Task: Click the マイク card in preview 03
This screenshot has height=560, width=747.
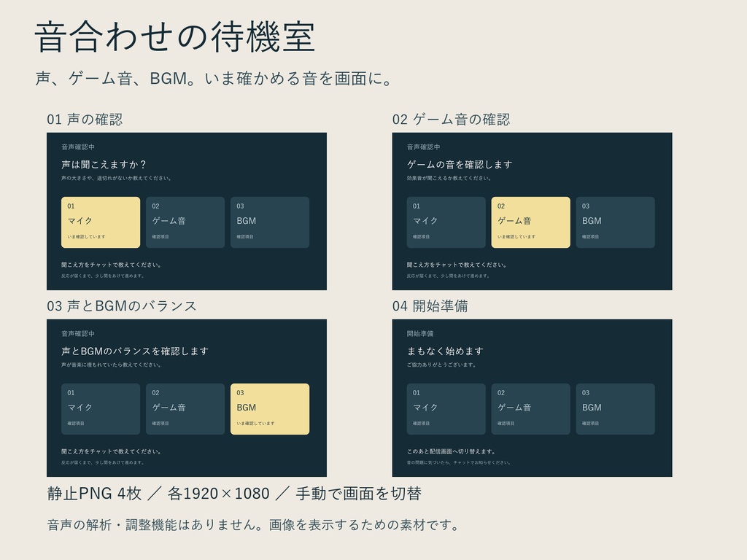Action: click(x=101, y=409)
